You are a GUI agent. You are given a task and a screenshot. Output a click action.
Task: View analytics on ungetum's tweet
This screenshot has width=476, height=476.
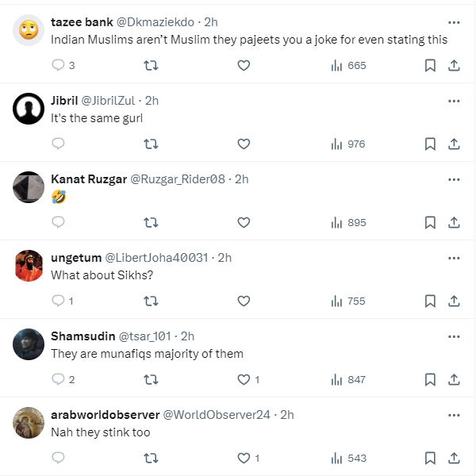347,301
